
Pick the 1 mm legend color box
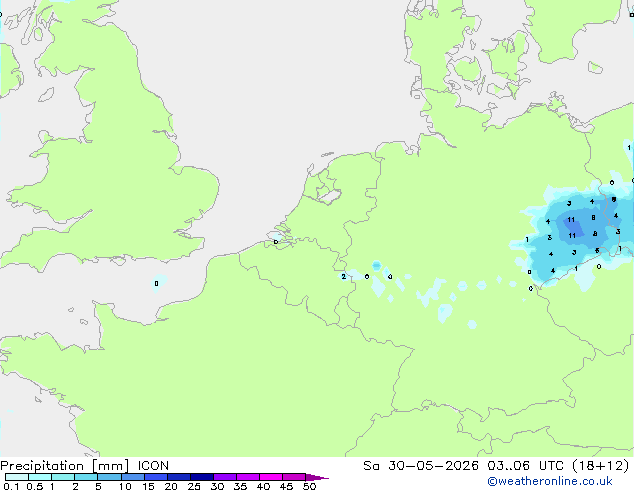pos(63,477)
